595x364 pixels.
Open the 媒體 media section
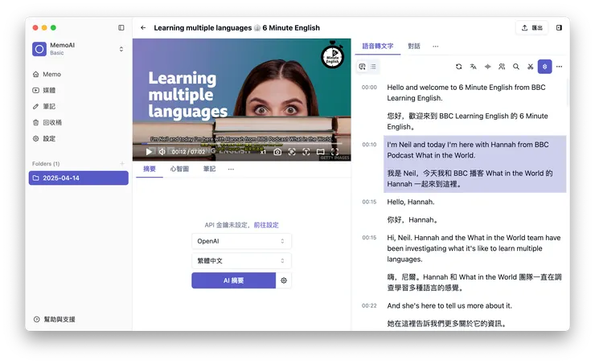79,90
